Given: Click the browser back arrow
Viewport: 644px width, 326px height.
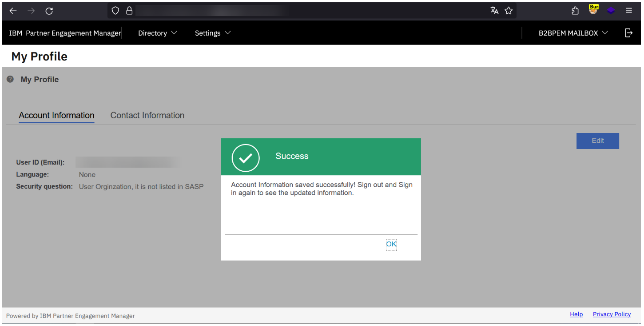Looking at the screenshot, I should (13, 11).
